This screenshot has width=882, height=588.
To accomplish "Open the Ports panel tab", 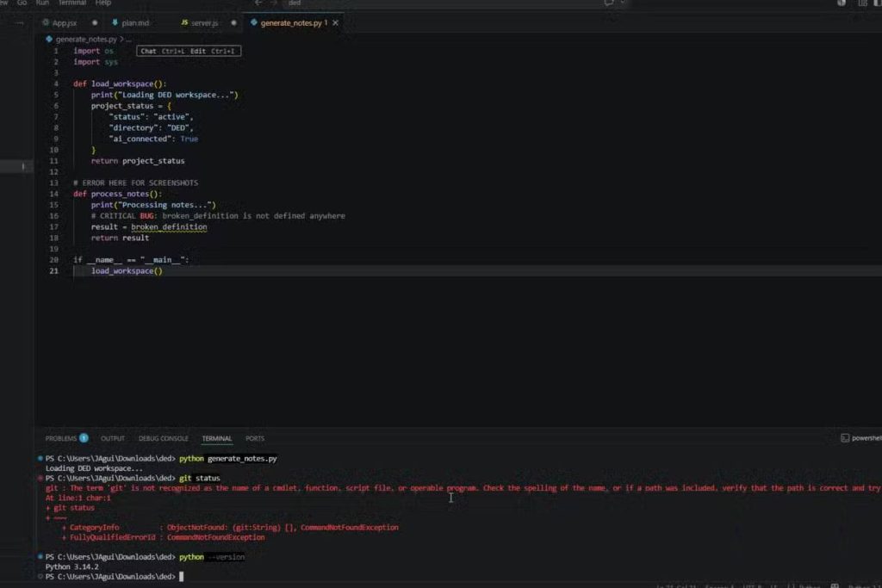I will [x=255, y=438].
